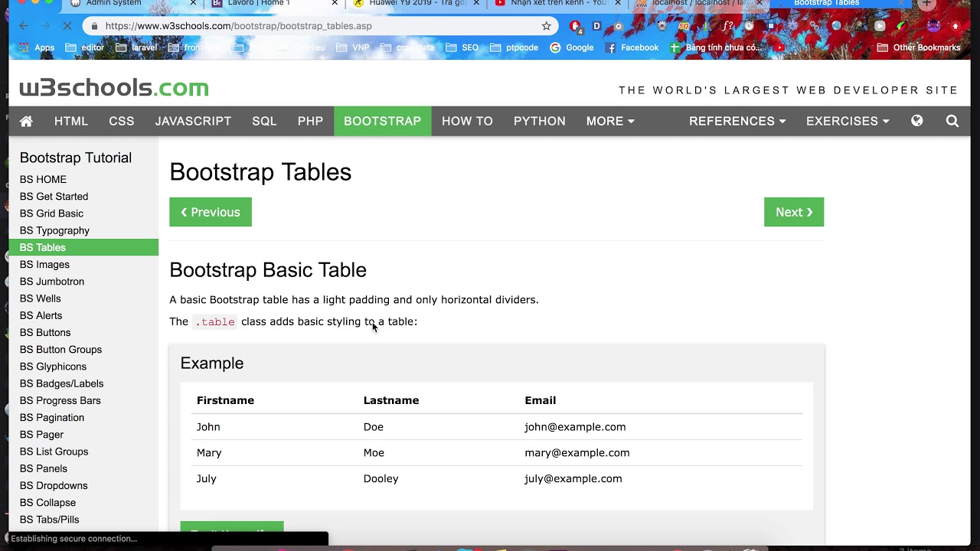Close the Admin System tab

193,3
